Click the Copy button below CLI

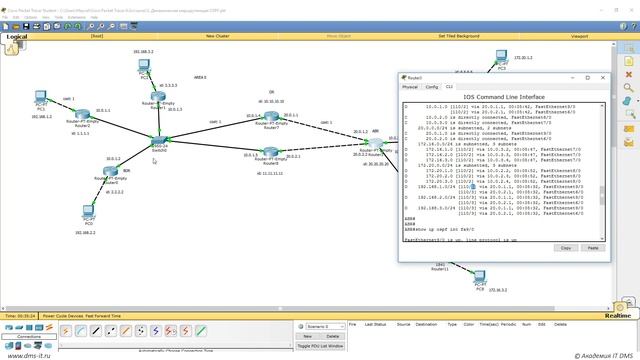566,248
